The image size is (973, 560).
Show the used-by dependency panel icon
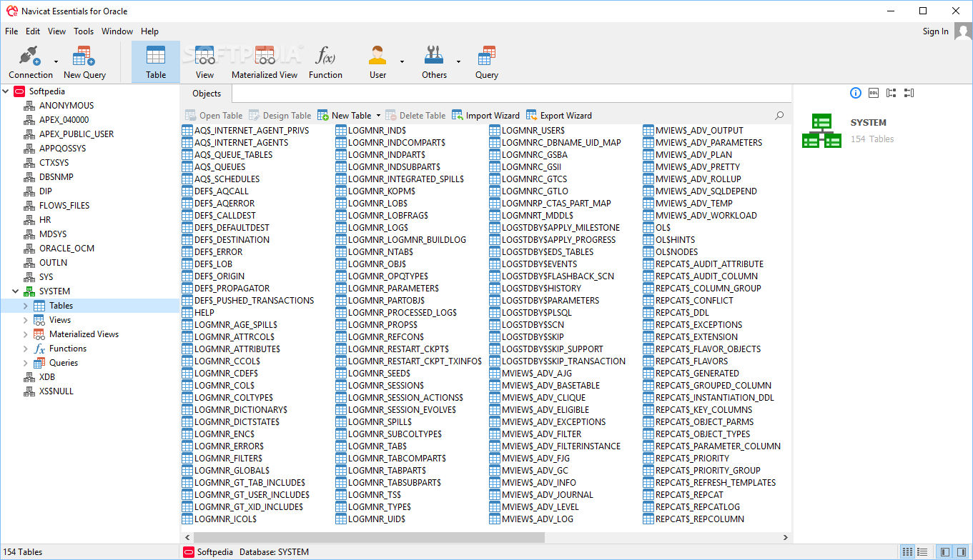pyautogui.click(x=909, y=93)
